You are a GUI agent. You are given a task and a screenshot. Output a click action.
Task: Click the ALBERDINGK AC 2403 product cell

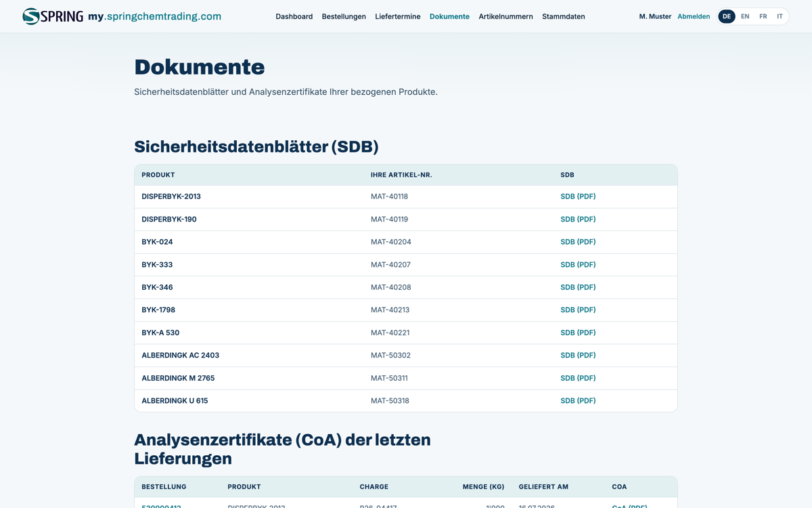point(180,356)
